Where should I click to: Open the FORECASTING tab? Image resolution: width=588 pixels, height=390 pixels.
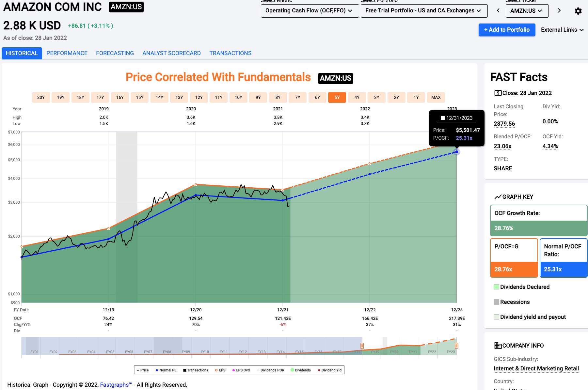115,53
